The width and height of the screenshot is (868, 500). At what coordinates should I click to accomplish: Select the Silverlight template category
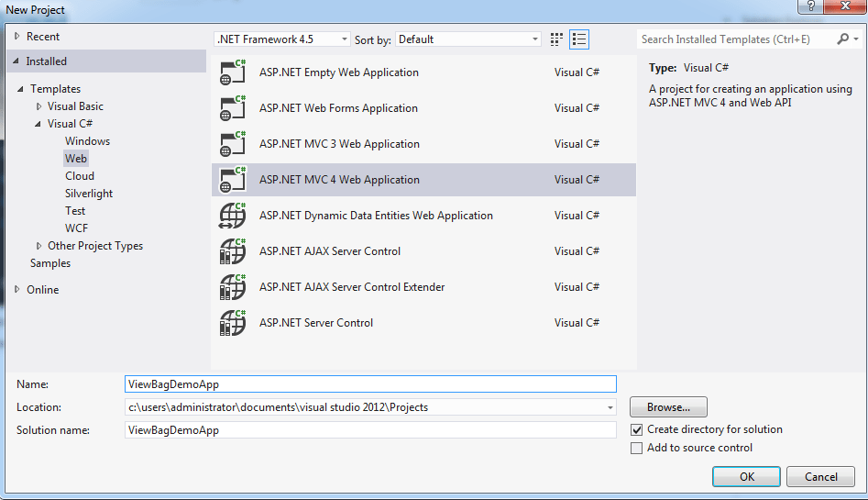pos(89,194)
